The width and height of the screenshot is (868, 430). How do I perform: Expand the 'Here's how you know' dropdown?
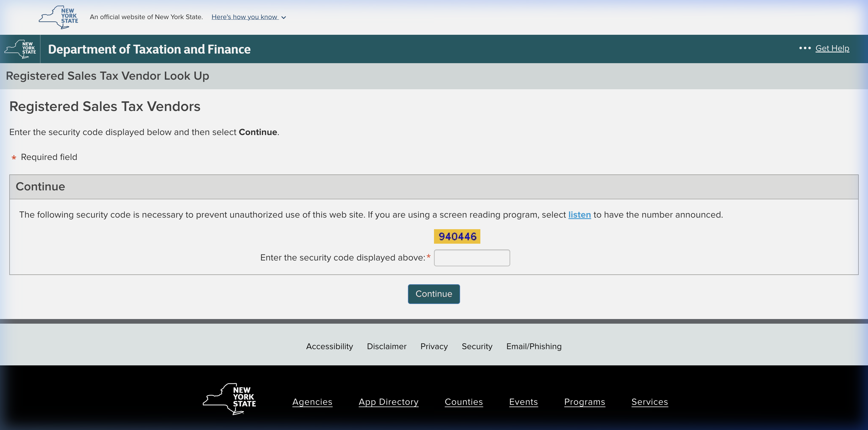click(249, 17)
